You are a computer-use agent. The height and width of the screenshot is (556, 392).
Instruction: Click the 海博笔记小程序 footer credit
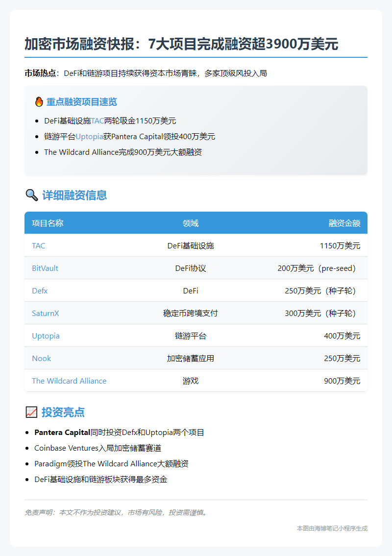pos(332,528)
